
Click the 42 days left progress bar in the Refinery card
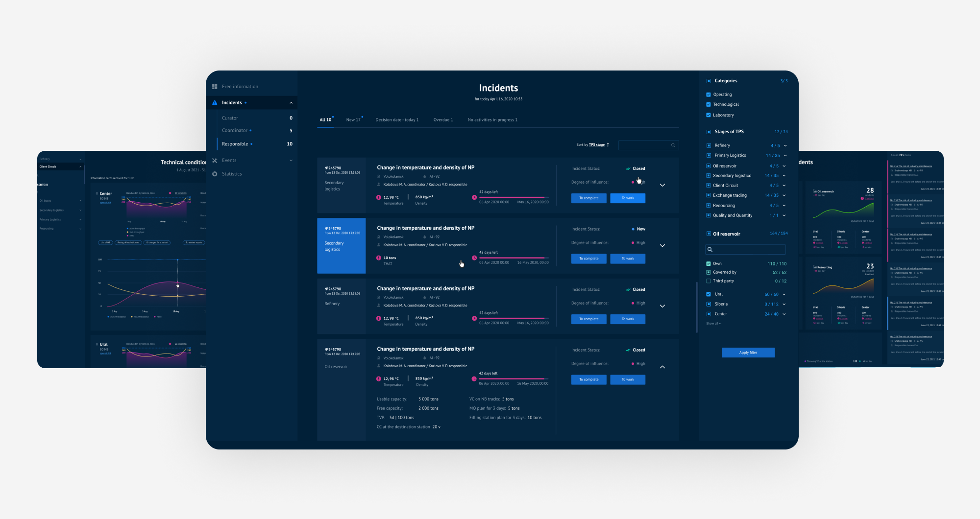pos(514,318)
